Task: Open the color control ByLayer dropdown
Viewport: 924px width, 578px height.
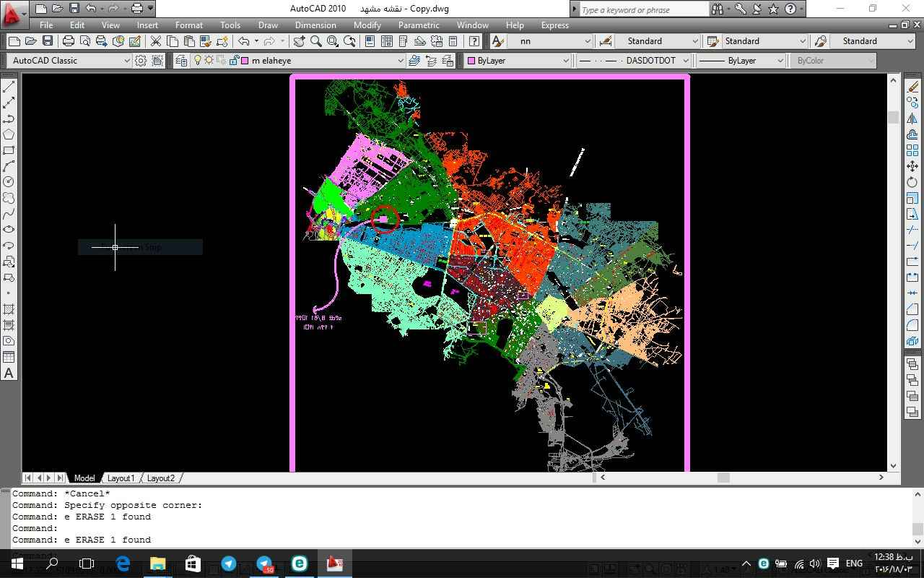Action: [517, 61]
